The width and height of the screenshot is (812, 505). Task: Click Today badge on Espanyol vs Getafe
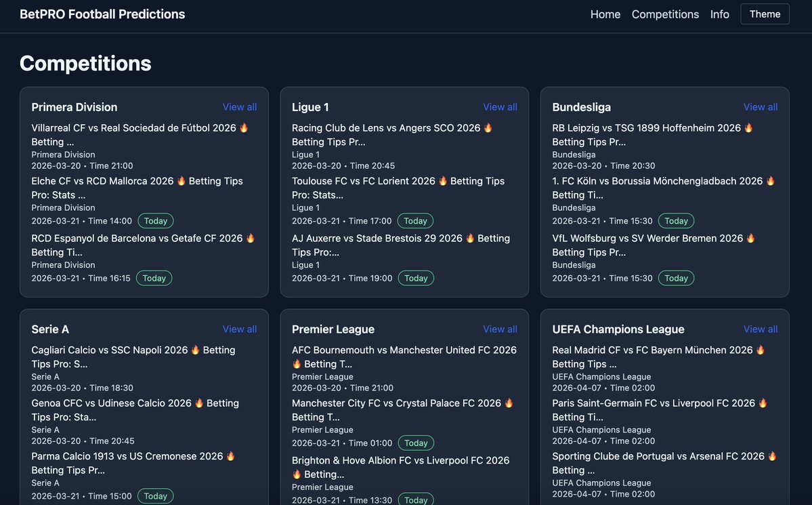tap(154, 278)
